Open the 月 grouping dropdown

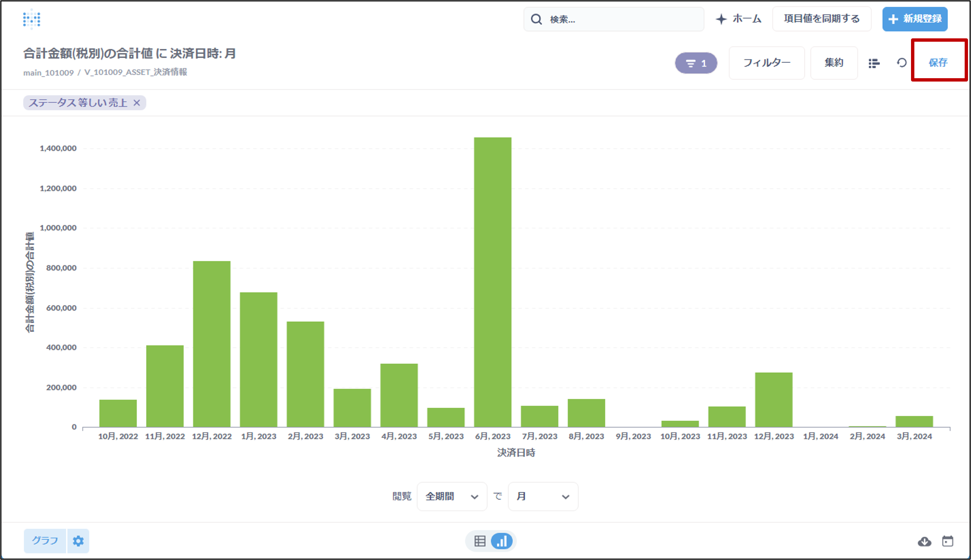point(543,497)
